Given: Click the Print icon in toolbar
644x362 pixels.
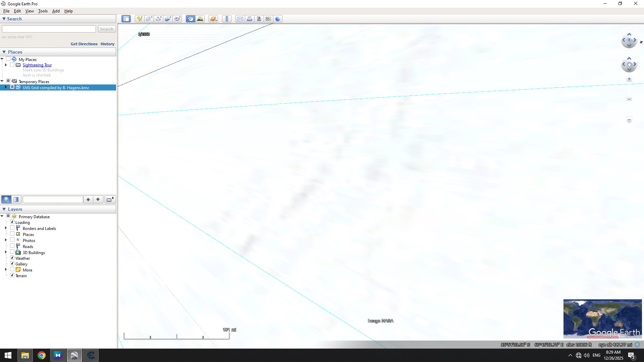Looking at the screenshot, I should coord(250,19).
